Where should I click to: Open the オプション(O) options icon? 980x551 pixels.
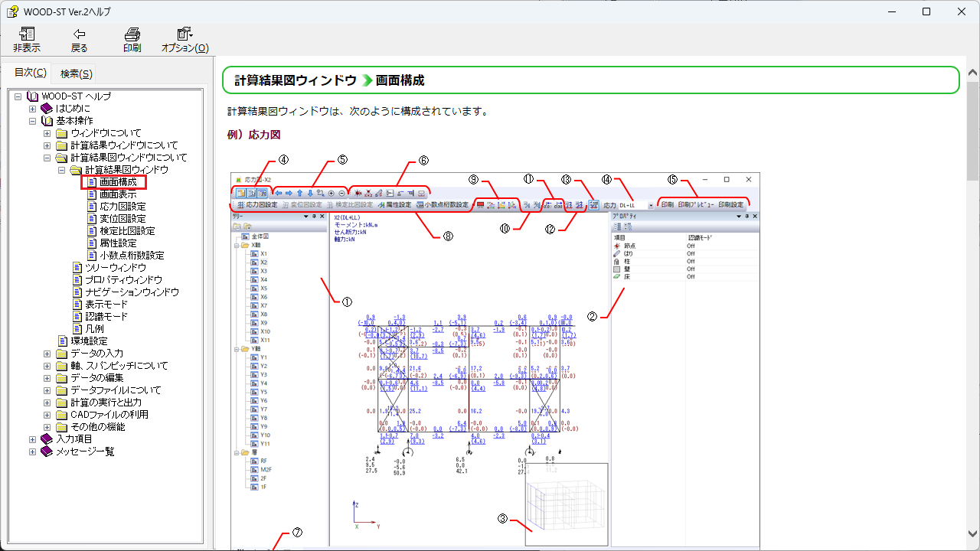pyautogui.click(x=185, y=34)
